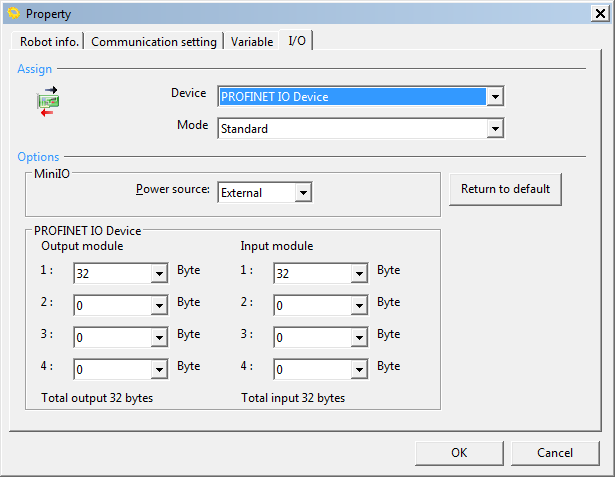Click the I/O assign device icon
Screen dimensions: 615x477
(48, 101)
